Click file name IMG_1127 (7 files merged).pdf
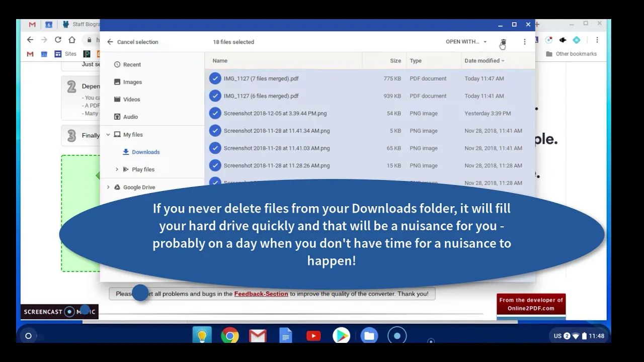The image size is (644, 362). coord(261,78)
